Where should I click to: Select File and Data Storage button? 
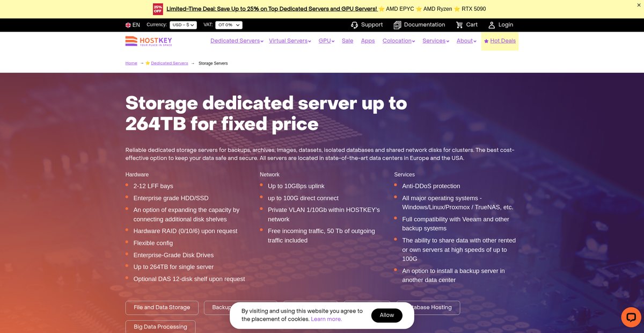tap(162, 308)
